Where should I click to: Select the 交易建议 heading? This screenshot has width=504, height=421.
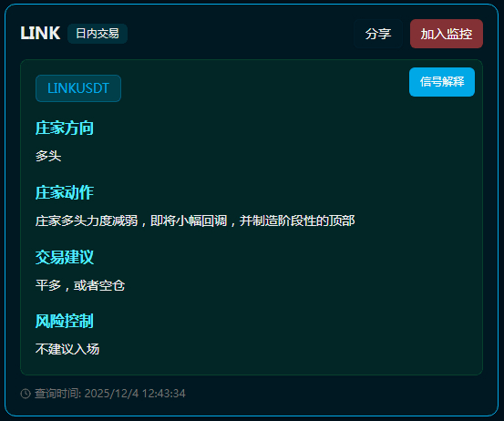[x=65, y=257]
